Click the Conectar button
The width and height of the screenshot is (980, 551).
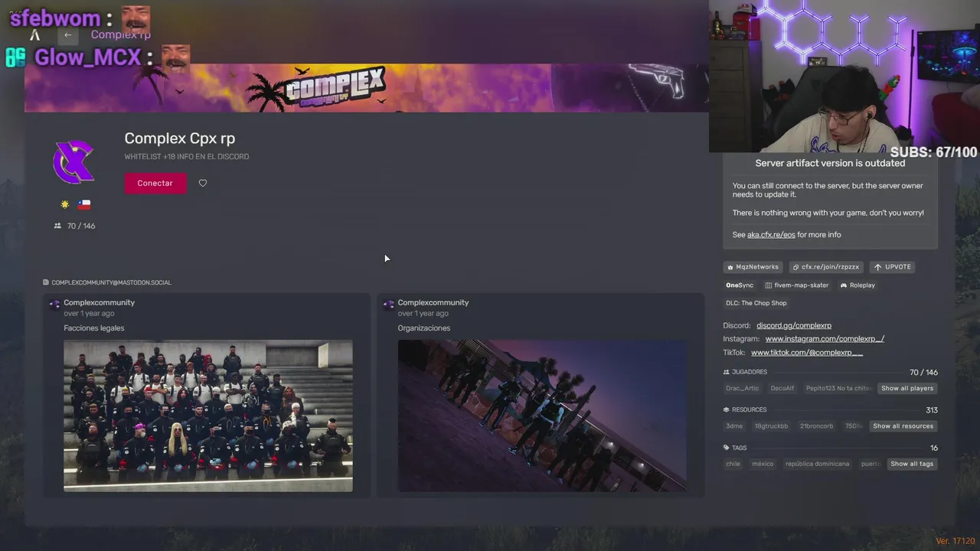(155, 183)
